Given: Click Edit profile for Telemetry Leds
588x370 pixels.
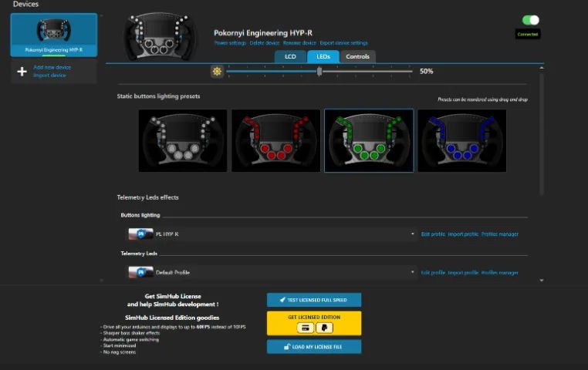Looking at the screenshot, I should pyautogui.click(x=433, y=273).
